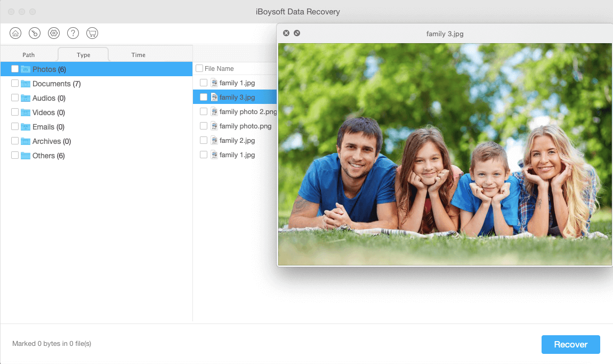This screenshot has width=613, height=364.
Task: Click the file icon next to family 2.jpg
Action: 215,140
